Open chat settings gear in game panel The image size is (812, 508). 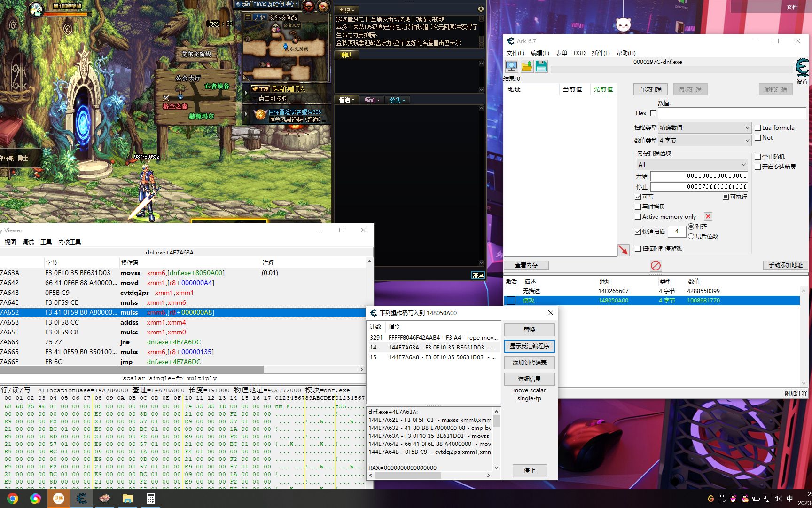pyautogui.click(x=481, y=9)
